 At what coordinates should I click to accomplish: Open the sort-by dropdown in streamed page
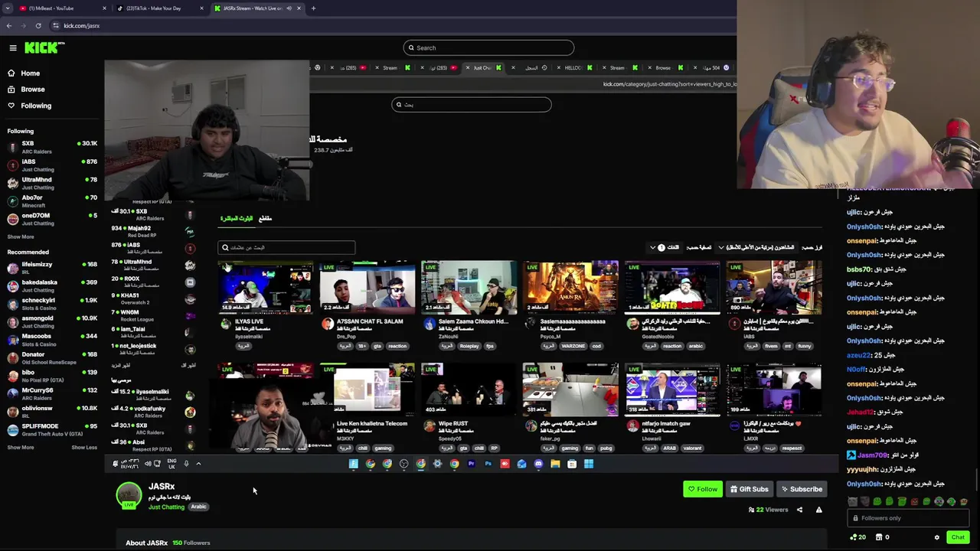pyautogui.click(x=756, y=247)
